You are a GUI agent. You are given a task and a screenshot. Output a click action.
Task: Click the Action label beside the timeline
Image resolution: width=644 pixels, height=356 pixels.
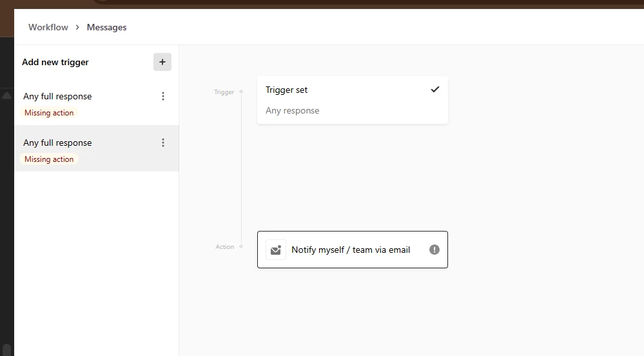(225, 247)
